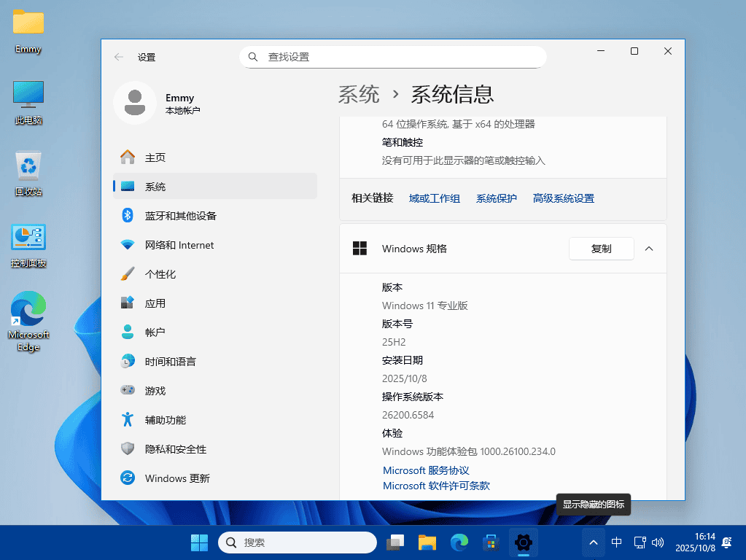This screenshot has width=746, height=560.
Task: Select the 网络和 Internet globe icon
Action: 128,244
